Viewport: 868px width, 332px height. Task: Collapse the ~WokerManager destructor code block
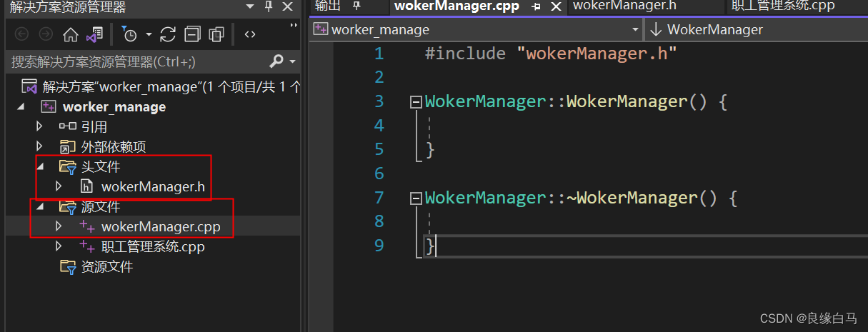415,198
